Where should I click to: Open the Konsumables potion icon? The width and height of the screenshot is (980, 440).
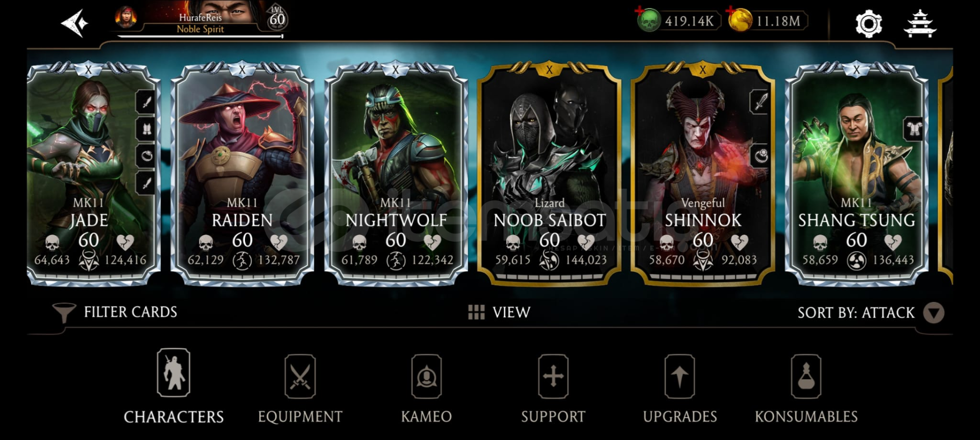pyautogui.click(x=806, y=377)
